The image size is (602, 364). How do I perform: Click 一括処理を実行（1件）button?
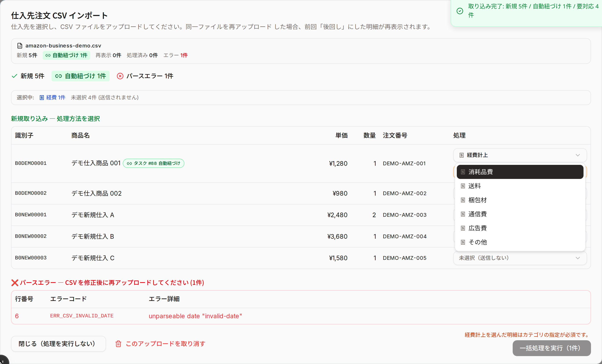coord(551,348)
